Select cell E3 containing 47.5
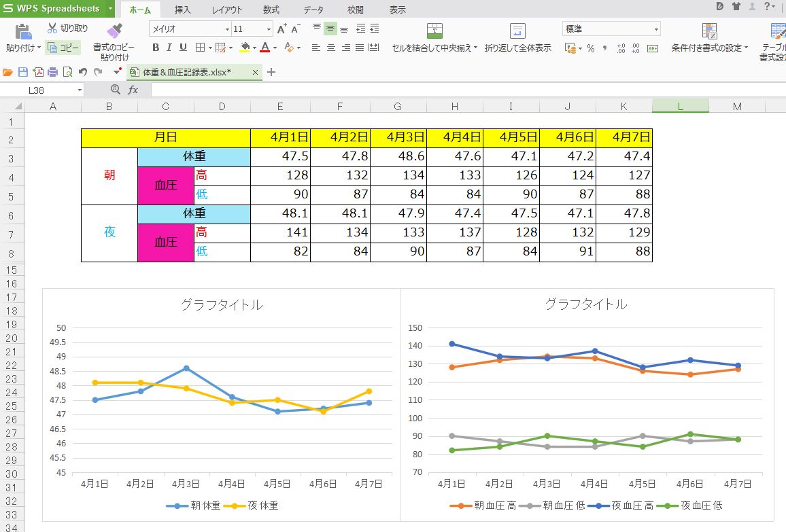 (280, 156)
